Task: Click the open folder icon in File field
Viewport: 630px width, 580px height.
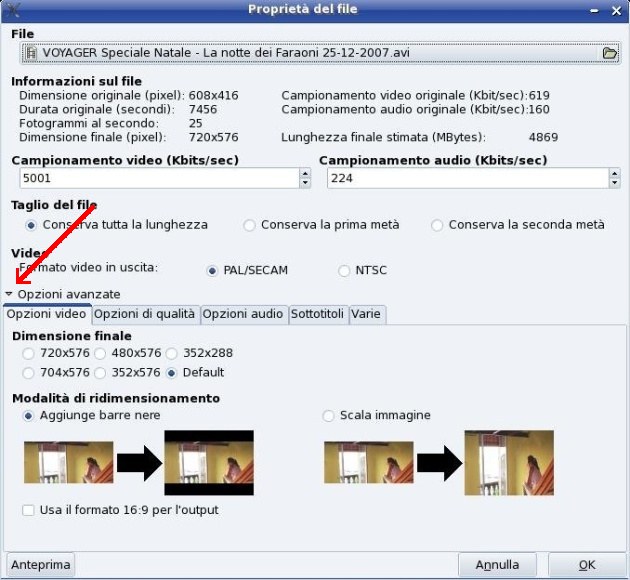Action: coord(609,53)
